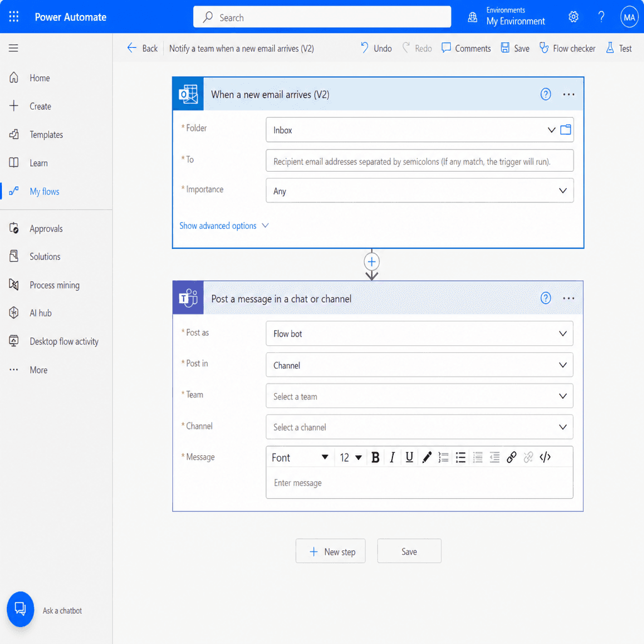
Task: Collapse the left navigation hamburger menu
Action: (x=14, y=48)
